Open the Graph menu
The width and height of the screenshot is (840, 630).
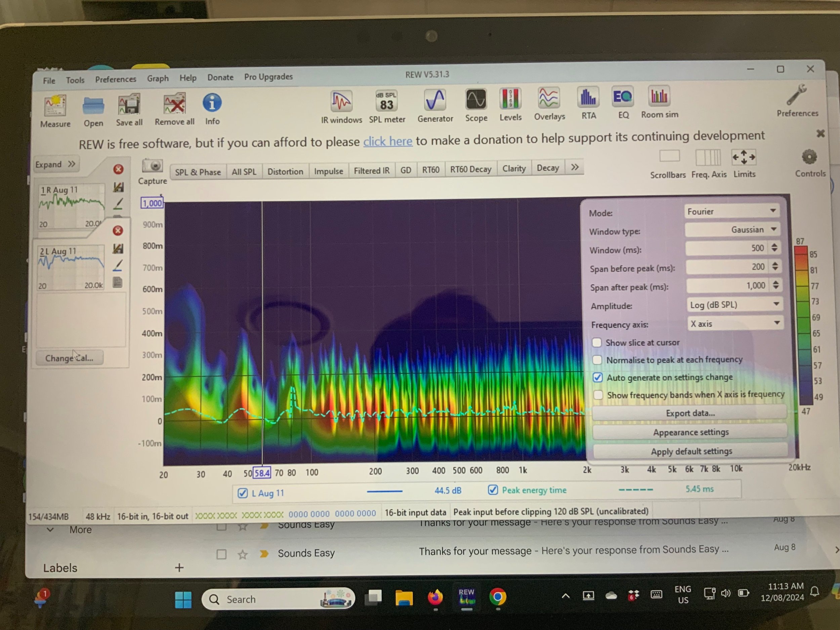158,79
